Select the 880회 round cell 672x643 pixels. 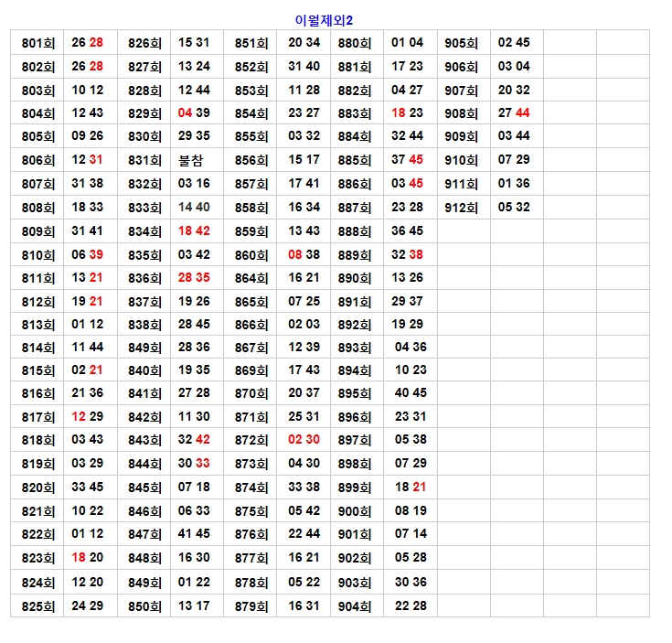[x=355, y=43]
